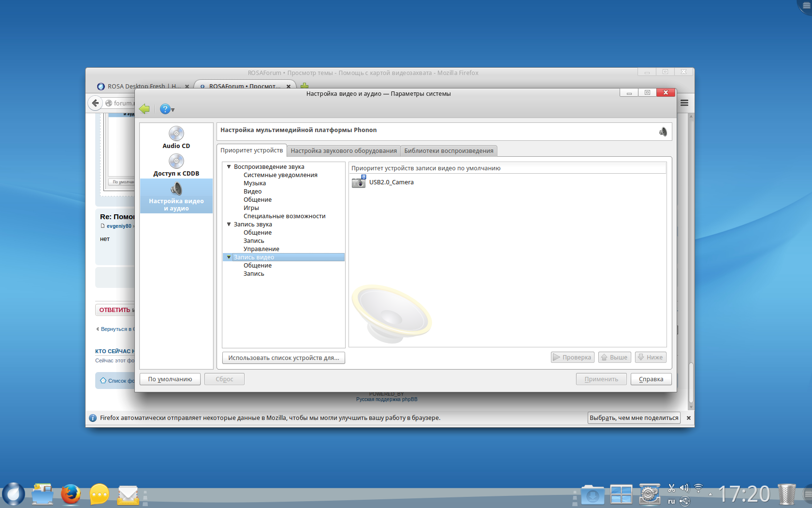This screenshot has height=508, width=812.
Task: Select the highlighted Запись видео row
Action: click(x=284, y=257)
